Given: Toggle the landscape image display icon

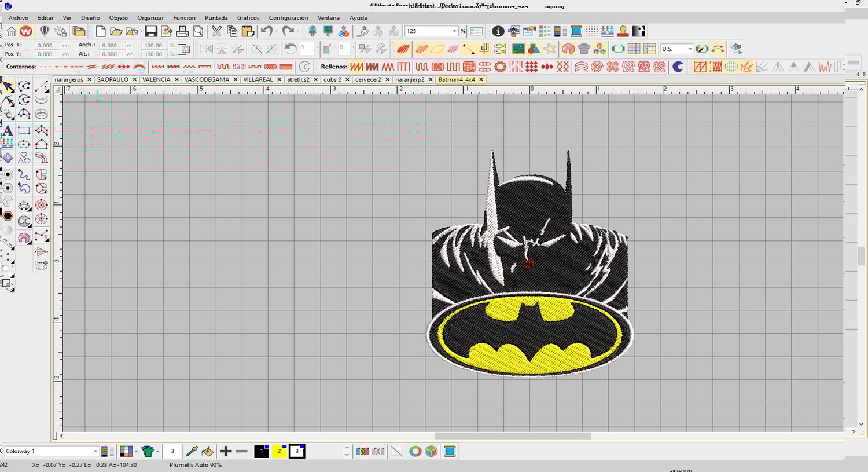Looking at the screenshot, I should tap(518, 49).
